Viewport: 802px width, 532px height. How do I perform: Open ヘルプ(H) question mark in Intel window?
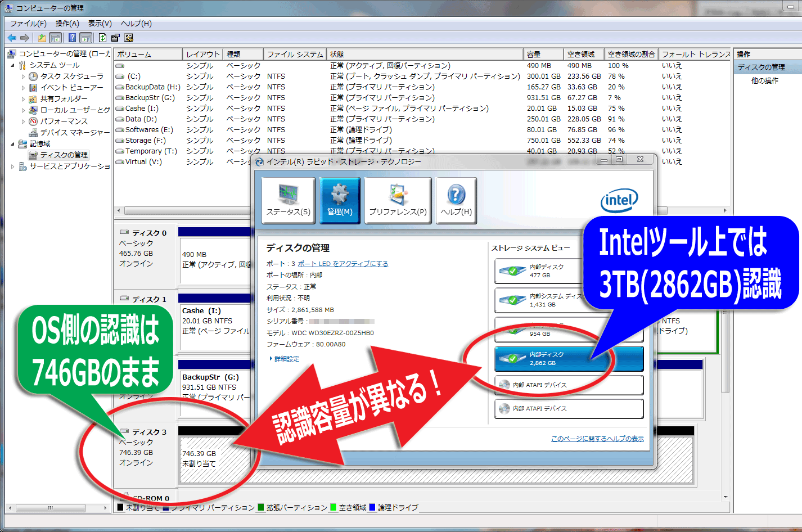(456, 201)
